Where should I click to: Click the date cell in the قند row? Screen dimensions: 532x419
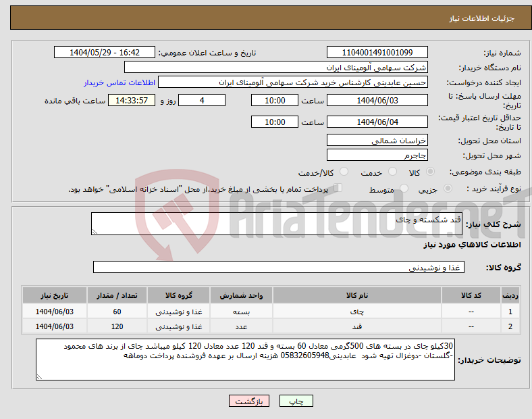(x=54, y=326)
